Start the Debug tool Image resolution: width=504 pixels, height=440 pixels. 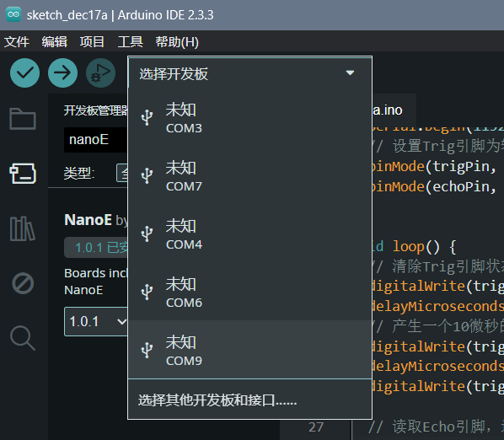[x=100, y=73]
